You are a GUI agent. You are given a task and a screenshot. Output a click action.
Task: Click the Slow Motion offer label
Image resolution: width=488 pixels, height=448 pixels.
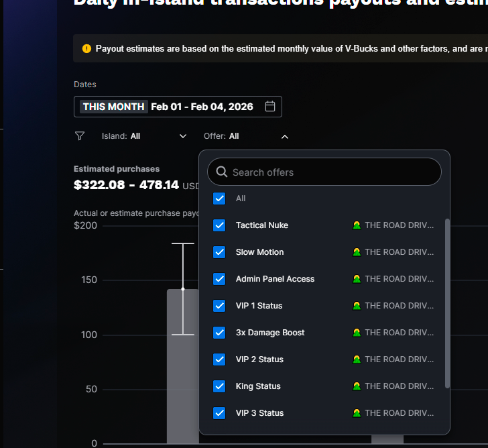tap(259, 252)
